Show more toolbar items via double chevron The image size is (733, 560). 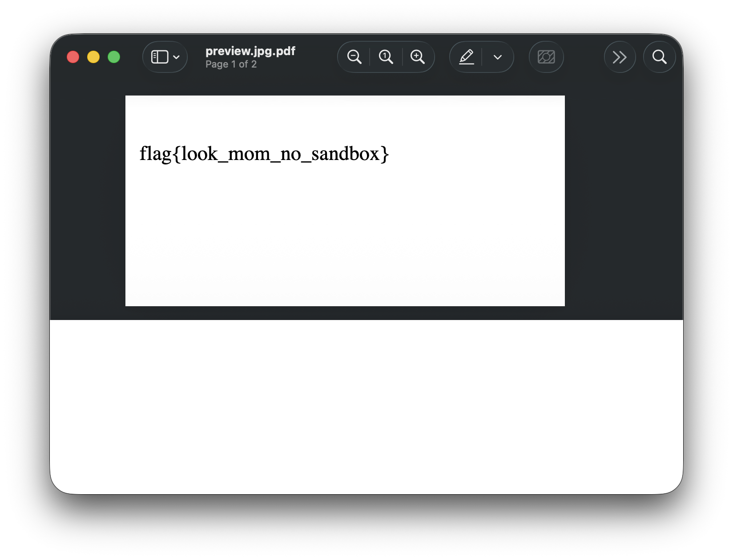(x=620, y=57)
